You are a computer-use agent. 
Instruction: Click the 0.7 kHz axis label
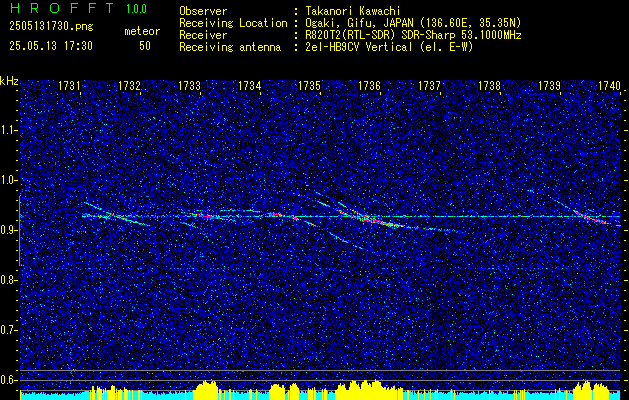(x=9, y=330)
